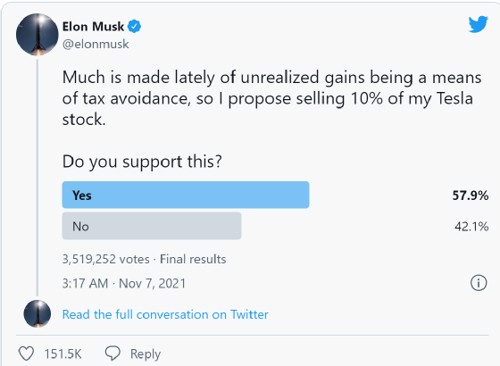Click the blue verified badge
The height and width of the screenshot is (366, 500).
[x=134, y=26]
